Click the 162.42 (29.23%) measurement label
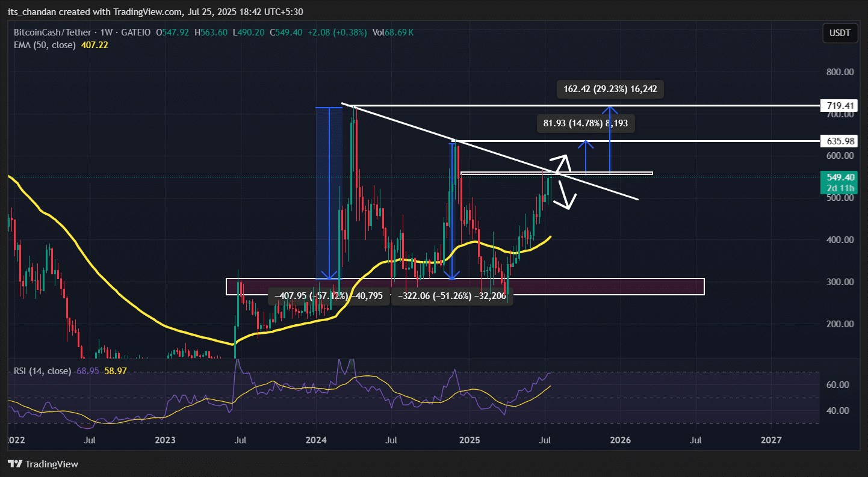The image size is (868, 477). pyautogui.click(x=610, y=90)
